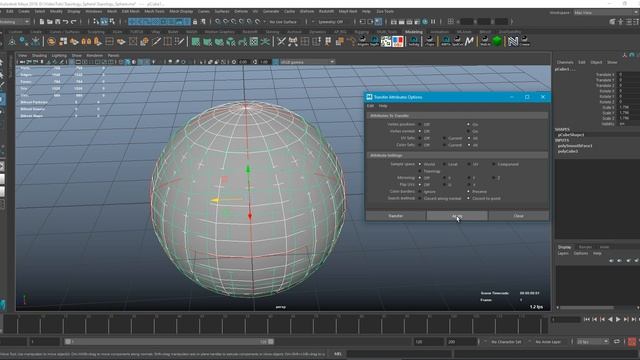Image resolution: width=640 pixels, height=360 pixels.
Task: Click the large N shelf icon
Action: point(513,41)
